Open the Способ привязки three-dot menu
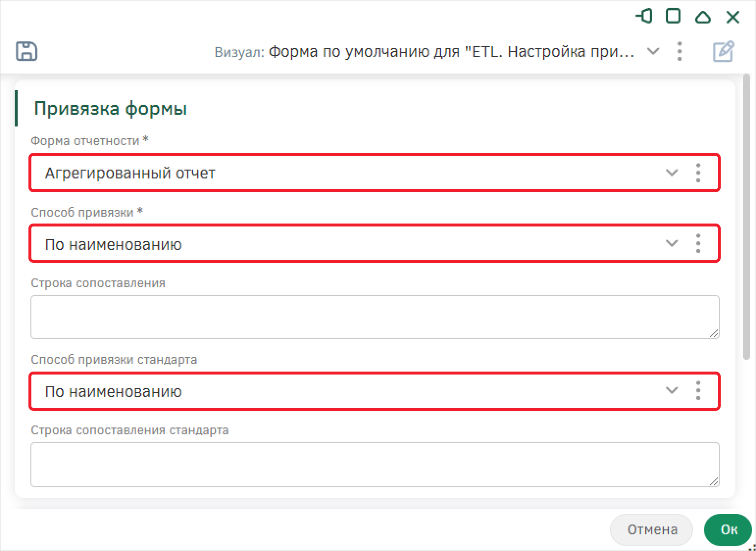This screenshot has height=551, width=756. coord(698,243)
